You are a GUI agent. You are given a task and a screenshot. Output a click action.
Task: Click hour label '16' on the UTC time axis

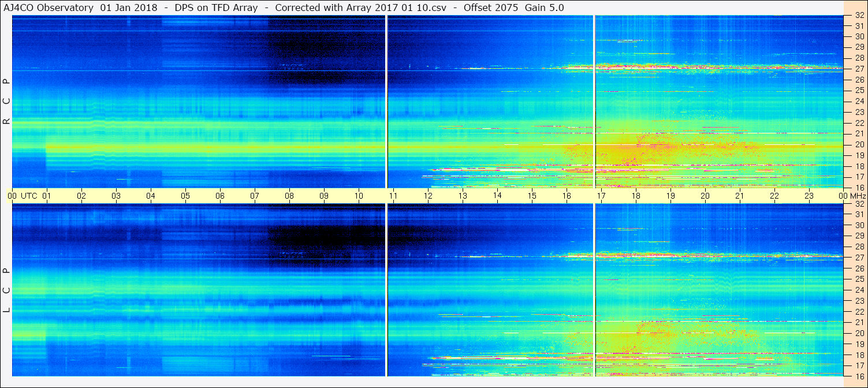pos(567,196)
